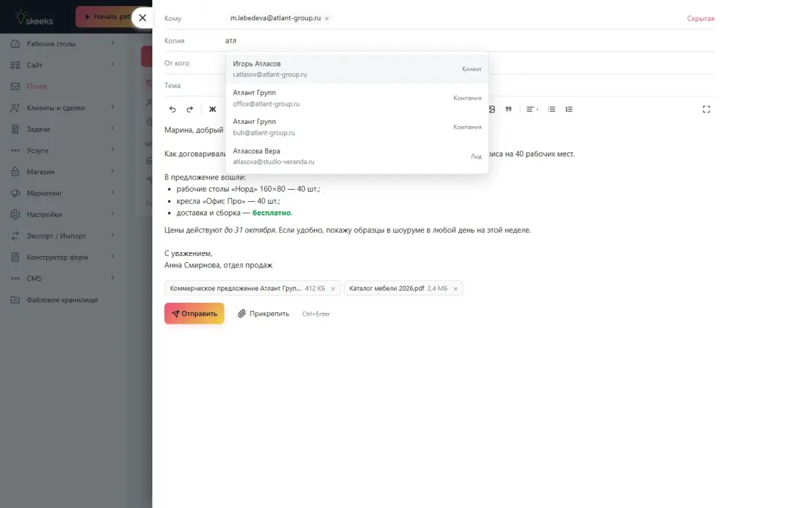Expand Экспорт / Импорт submenu chevron
This screenshot has height=508, width=812.
113,236
